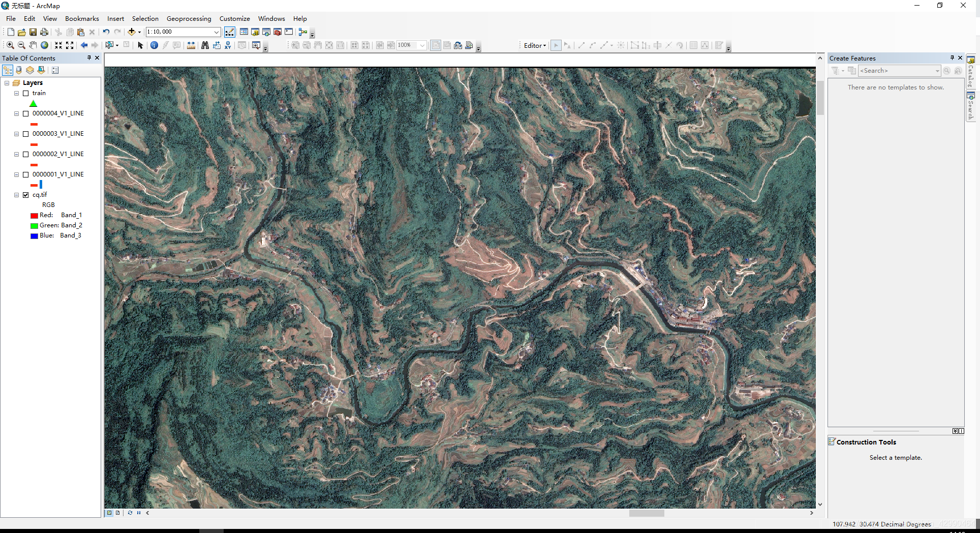The height and width of the screenshot is (533, 980).
Task: Open the Windows menu
Action: (x=271, y=18)
